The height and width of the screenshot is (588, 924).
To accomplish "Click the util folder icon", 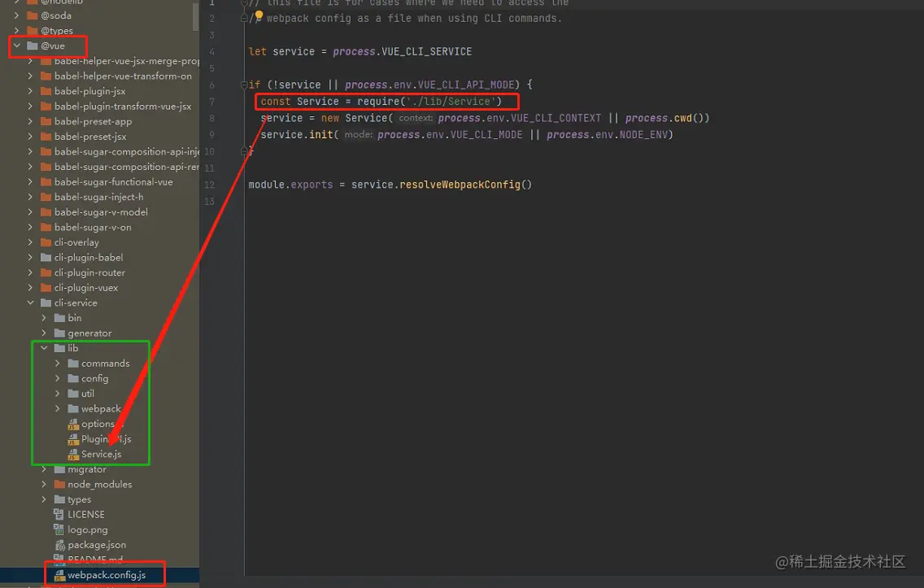I will pyautogui.click(x=73, y=394).
